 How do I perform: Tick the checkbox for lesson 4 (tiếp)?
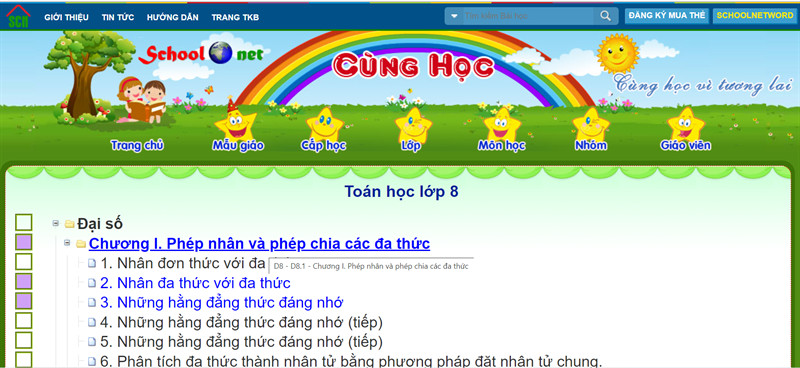pyautogui.click(x=23, y=321)
